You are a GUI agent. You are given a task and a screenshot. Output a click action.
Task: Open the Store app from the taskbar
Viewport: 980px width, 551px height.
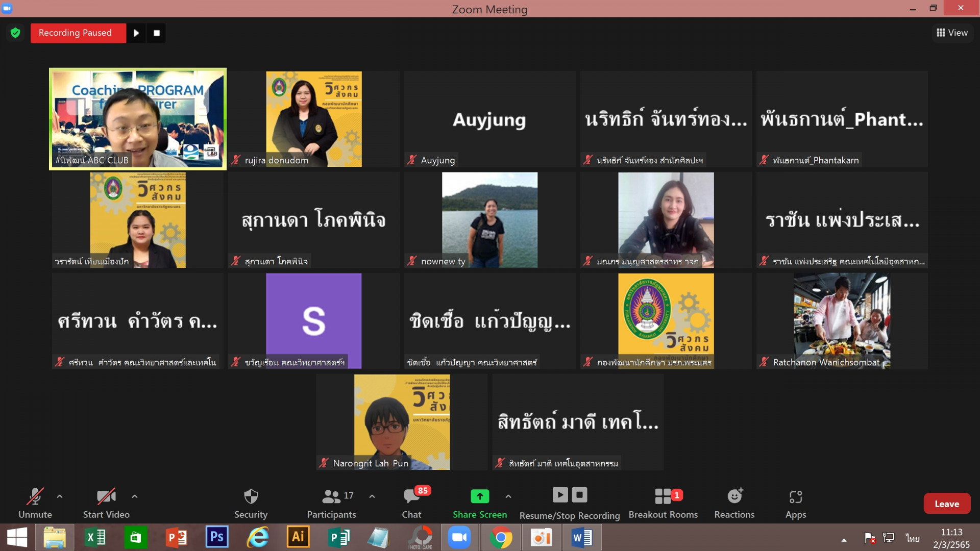click(x=135, y=537)
